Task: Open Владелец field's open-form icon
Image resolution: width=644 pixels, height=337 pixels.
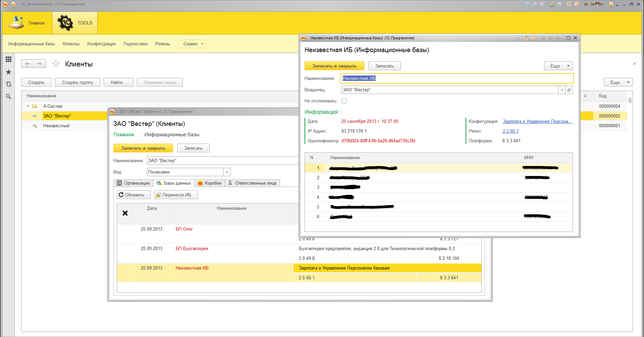Action: pos(569,90)
